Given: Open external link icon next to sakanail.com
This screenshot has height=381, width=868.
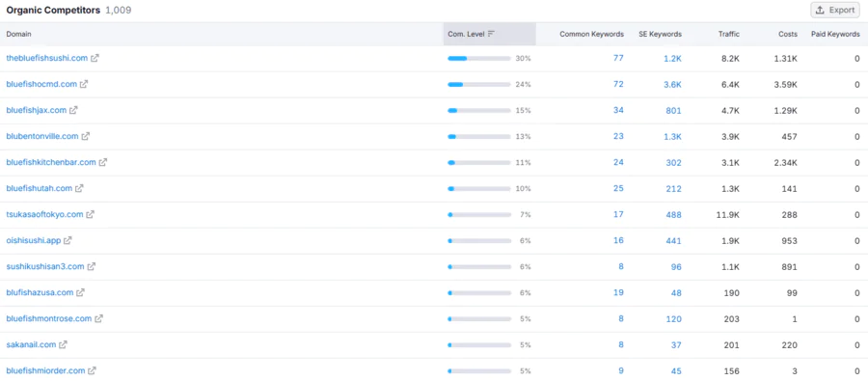Looking at the screenshot, I should click(x=63, y=344).
